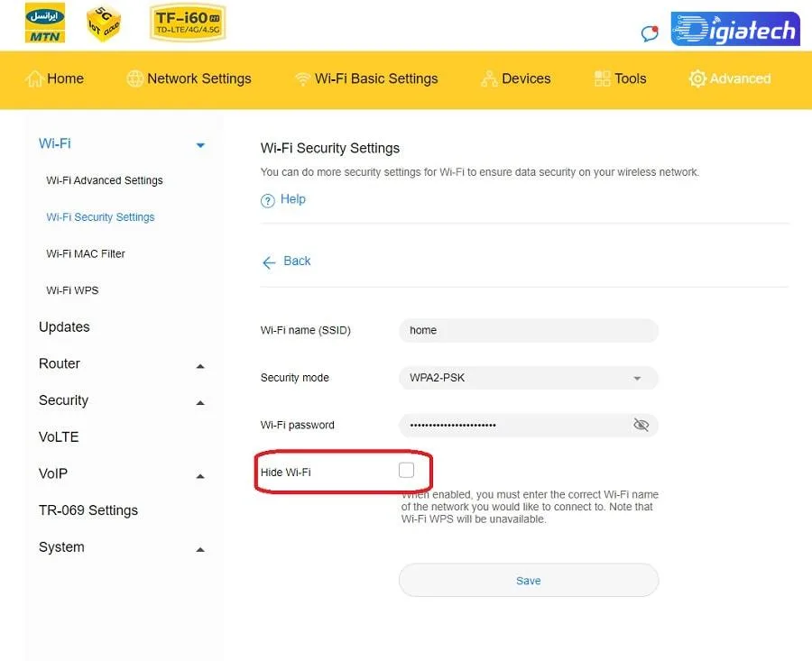
Task: Click the Network Settings globe icon
Action: point(134,78)
